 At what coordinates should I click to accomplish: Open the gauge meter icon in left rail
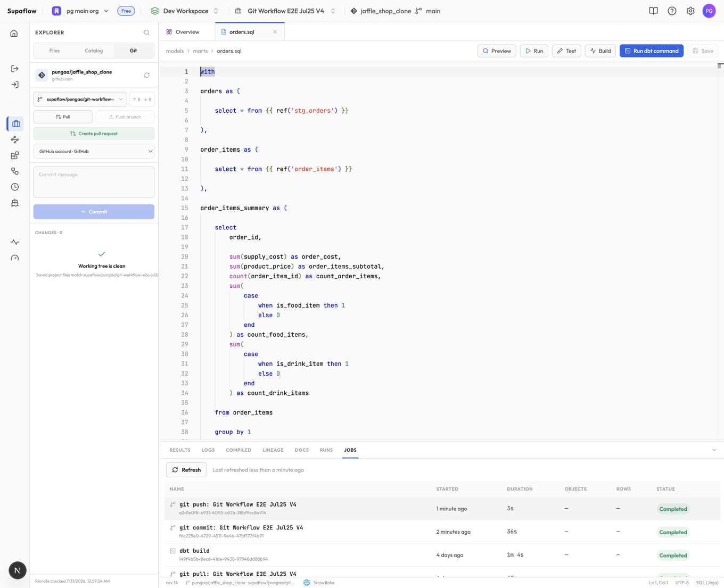(x=15, y=258)
